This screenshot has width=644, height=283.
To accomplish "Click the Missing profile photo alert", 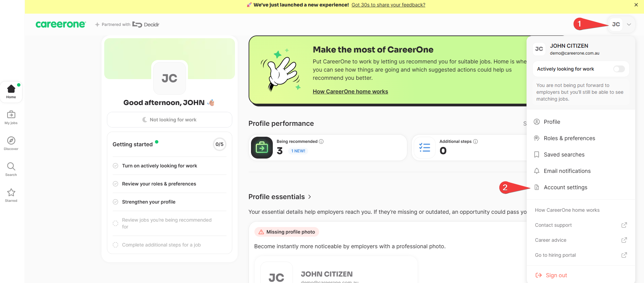I will (x=286, y=232).
